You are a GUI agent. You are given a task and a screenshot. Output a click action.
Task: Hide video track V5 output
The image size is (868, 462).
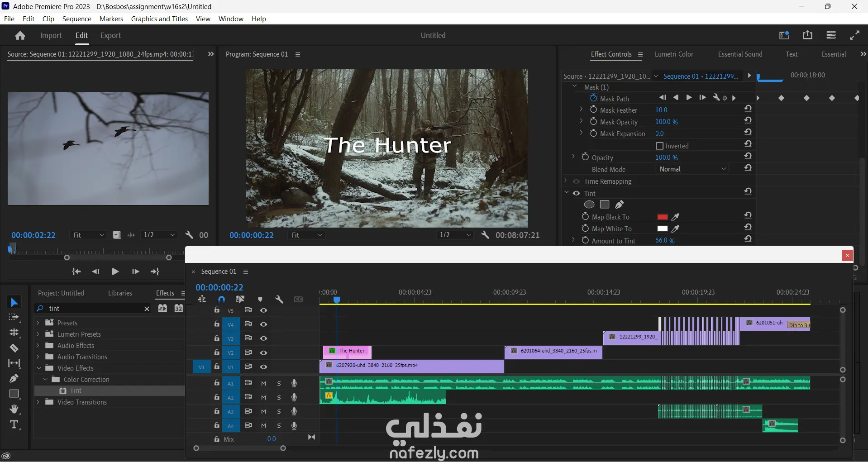tap(264, 310)
